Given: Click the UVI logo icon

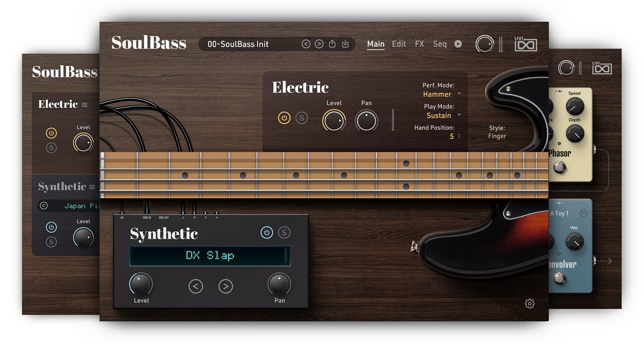Looking at the screenshot, I should [x=526, y=44].
